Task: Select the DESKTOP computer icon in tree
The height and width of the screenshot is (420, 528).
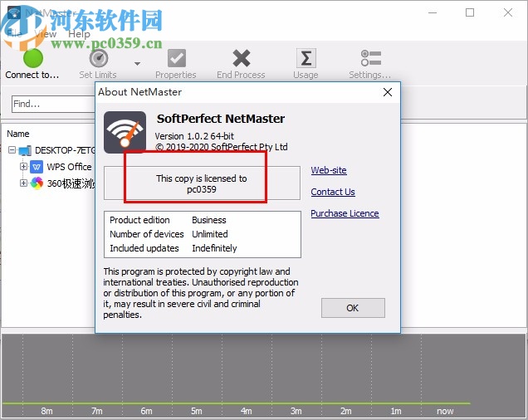Action: tap(25, 150)
